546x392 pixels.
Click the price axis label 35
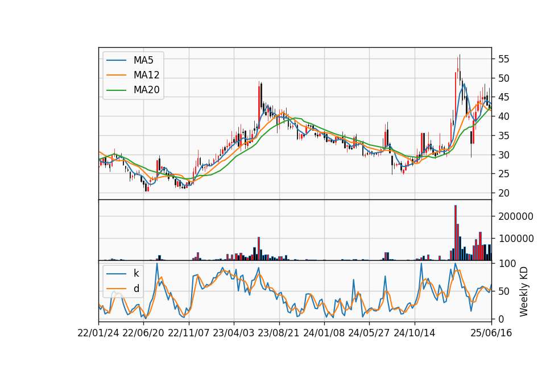point(504,136)
